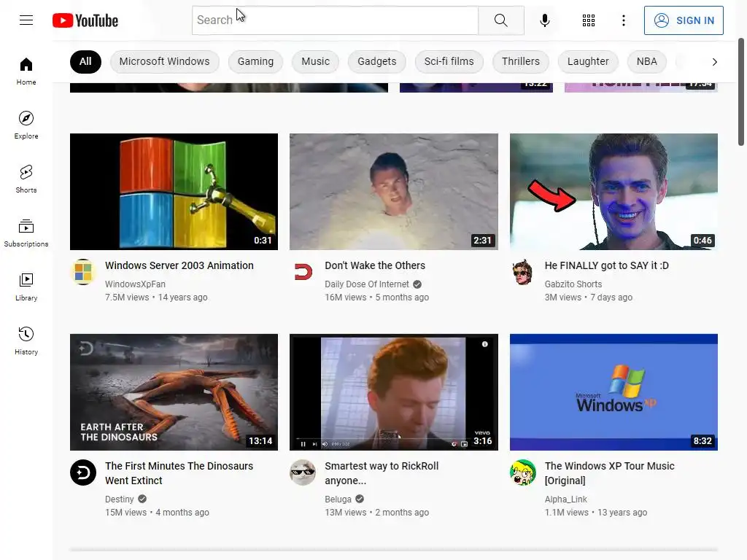This screenshot has width=747, height=560.
Task: Open the WindowsXpFan channel avatar
Action: [x=83, y=272]
